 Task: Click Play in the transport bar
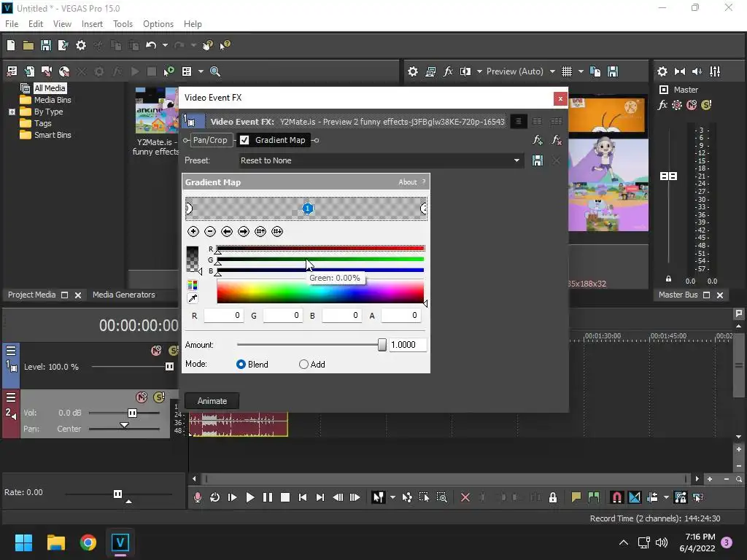[x=249, y=497]
